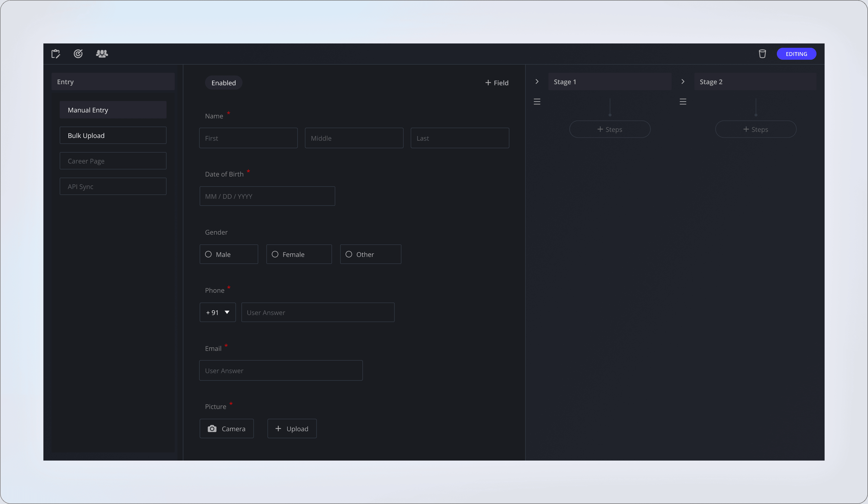Select Bulk Upload entry option

point(113,136)
